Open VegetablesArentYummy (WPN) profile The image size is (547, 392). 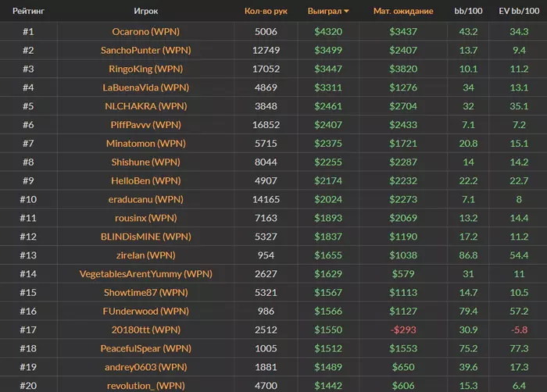tap(146, 274)
